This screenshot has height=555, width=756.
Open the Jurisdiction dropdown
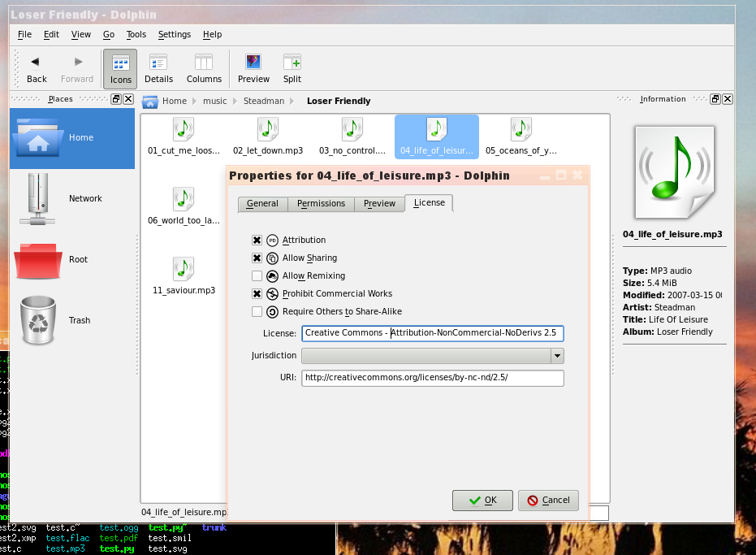pos(433,356)
